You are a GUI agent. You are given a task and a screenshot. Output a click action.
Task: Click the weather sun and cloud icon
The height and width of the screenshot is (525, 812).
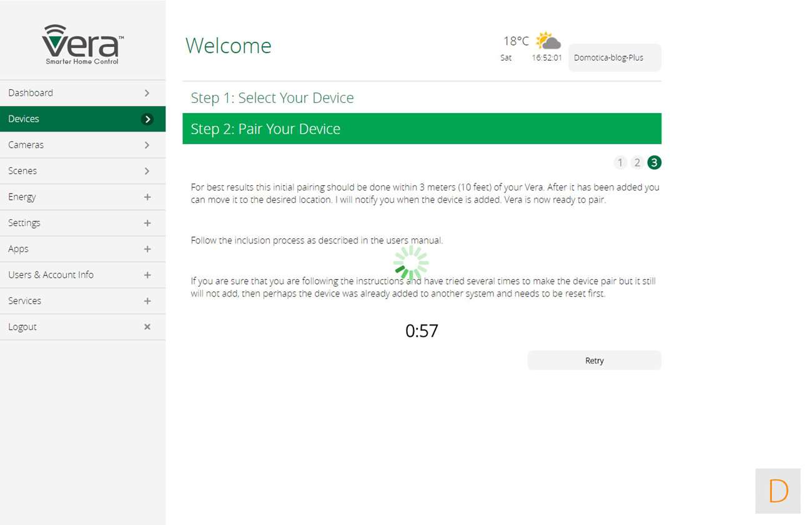coord(548,41)
